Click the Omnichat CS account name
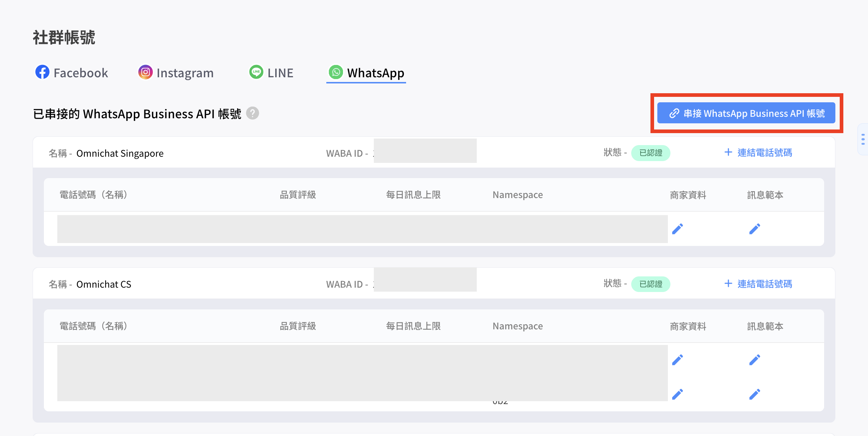The width and height of the screenshot is (868, 436). tap(104, 284)
